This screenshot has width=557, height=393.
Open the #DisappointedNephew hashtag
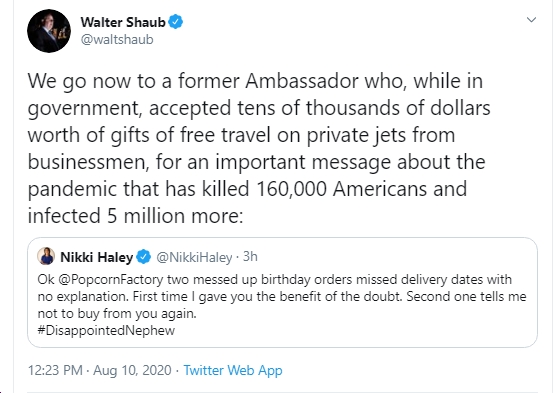click(106, 330)
